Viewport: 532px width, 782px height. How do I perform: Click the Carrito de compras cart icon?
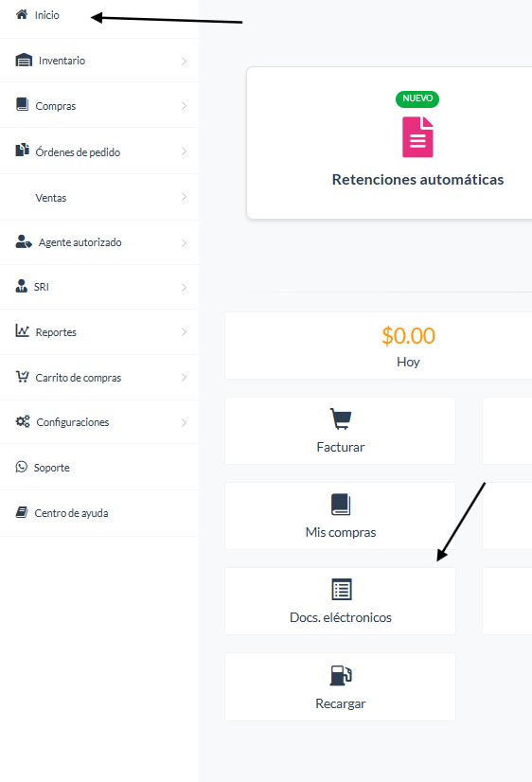(x=22, y=377)
